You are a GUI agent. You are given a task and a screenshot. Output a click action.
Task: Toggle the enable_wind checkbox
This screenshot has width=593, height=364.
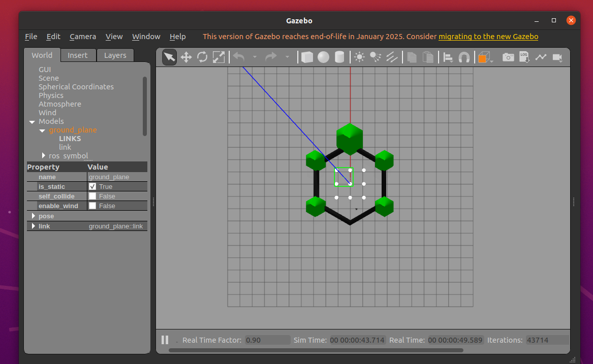tap(92, 206)
